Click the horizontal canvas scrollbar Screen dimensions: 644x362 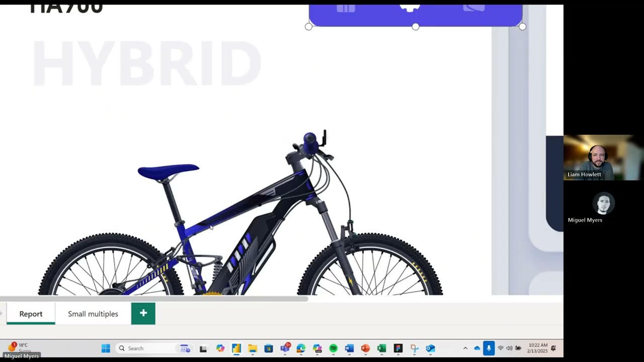click(x=154, y=299)
